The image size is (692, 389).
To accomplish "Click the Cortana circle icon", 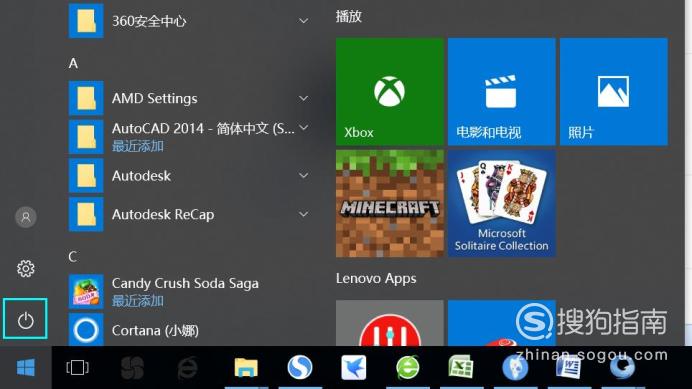I will point(86,330).
